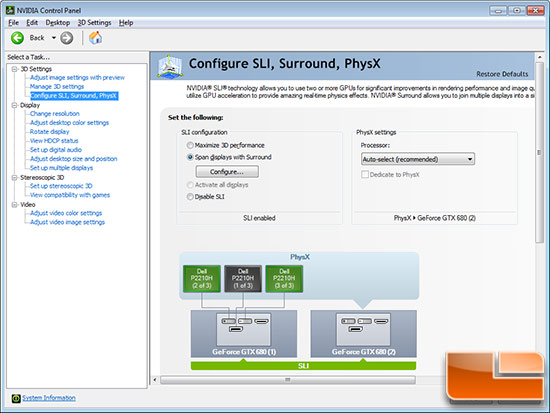The width and height of the screenshot is (550, 413).
Task: Open the 3D Settings menu in the menu bar
Action: tap(94, 23)
